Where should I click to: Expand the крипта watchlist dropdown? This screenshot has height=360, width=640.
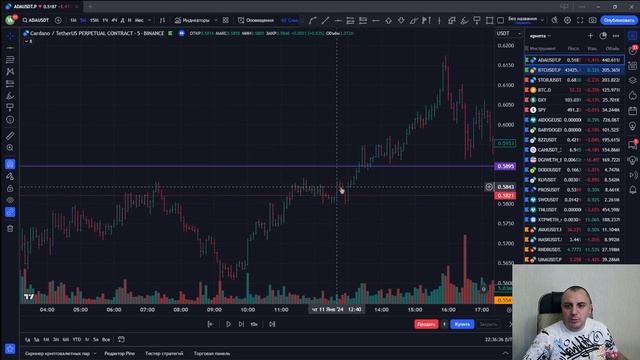tap(540, 36)
